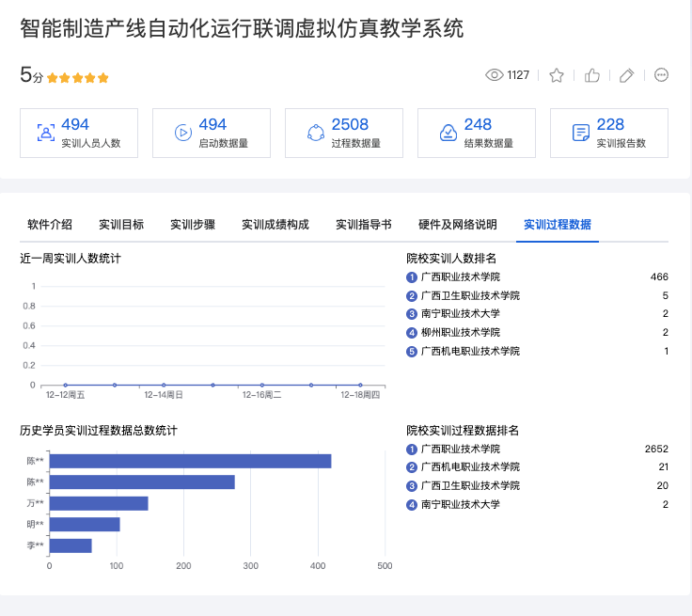Click the 过程数据量 cycle icon
Screen dimensions: 692x616
point(316,133)
